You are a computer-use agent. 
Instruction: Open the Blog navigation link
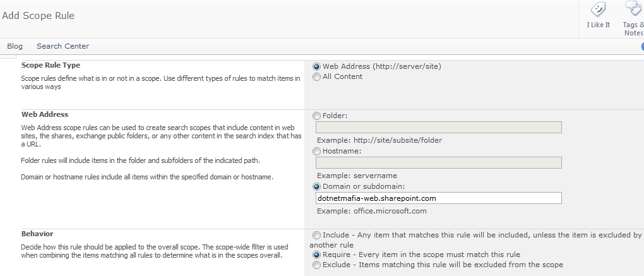15,46
